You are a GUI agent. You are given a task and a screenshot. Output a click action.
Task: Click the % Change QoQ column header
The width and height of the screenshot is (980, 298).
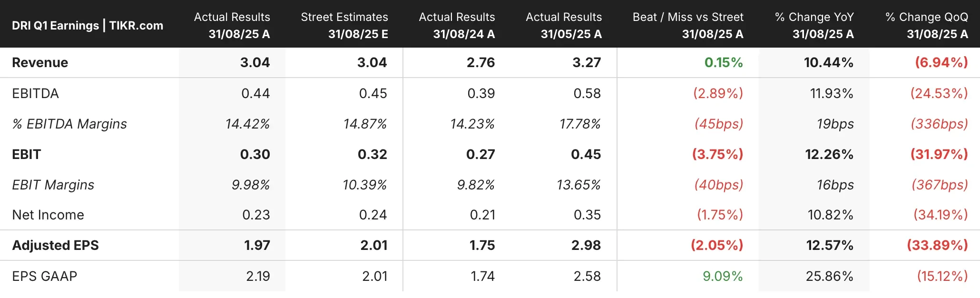pos(927,25)
